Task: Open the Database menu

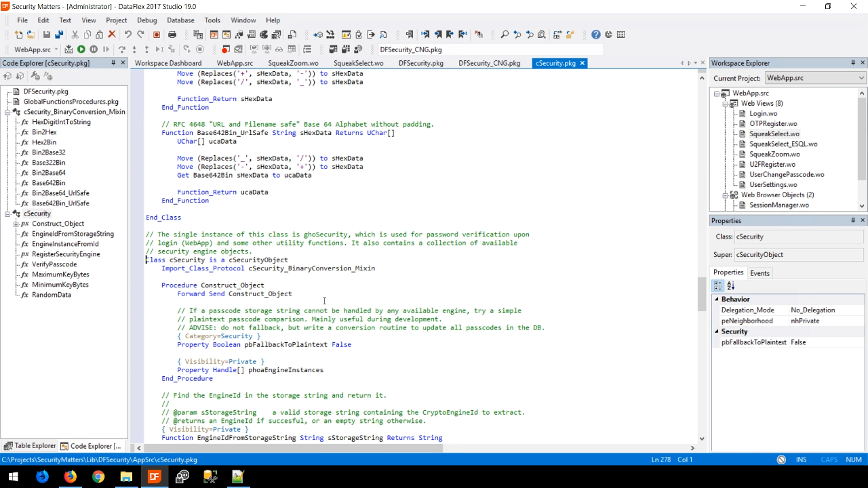Action: click(180, 20)
